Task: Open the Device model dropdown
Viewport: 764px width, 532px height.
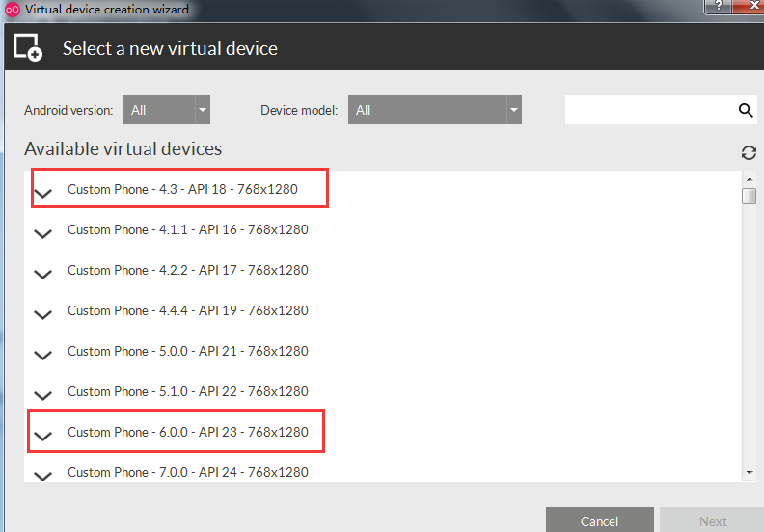Action: pos(435,110)
